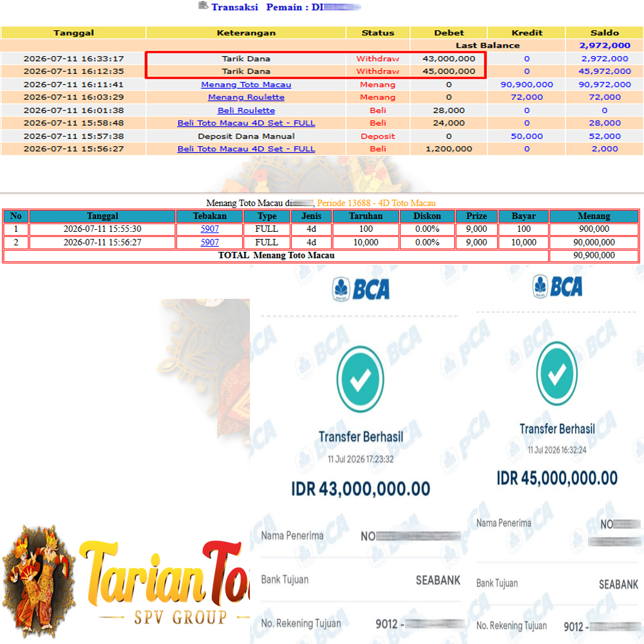The height and width of the screenshot is (644, 644).
Task: Select the 43,000,000 debet withdraw amount
Action: coord(449,59)
